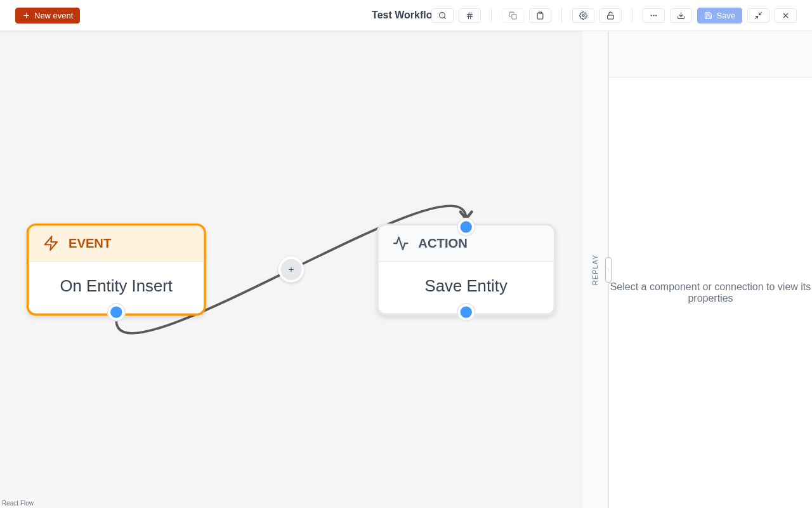The width and height of the screenshot is (812, 508).
Task: Click the clipboard paste icon
Action: (x=540, y=15)
